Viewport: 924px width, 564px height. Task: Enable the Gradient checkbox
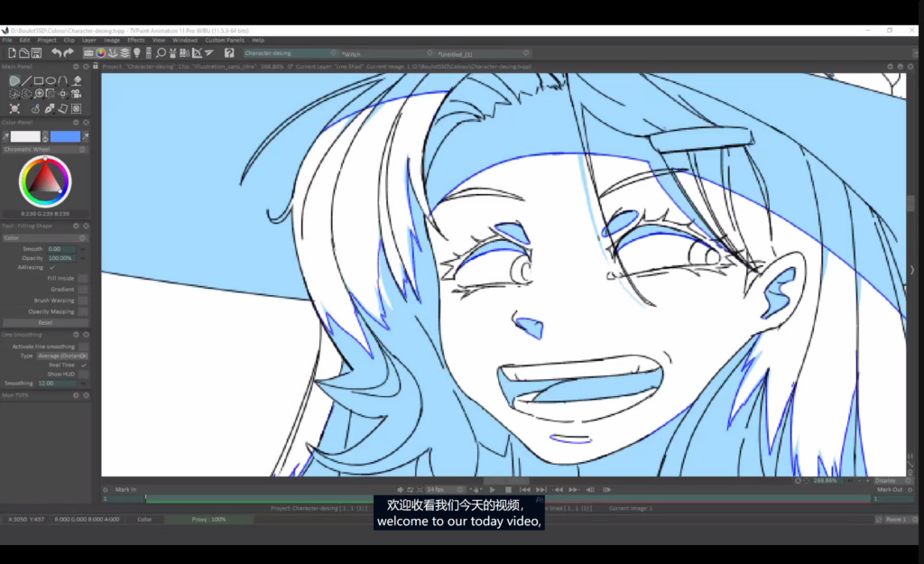(82, 290)
